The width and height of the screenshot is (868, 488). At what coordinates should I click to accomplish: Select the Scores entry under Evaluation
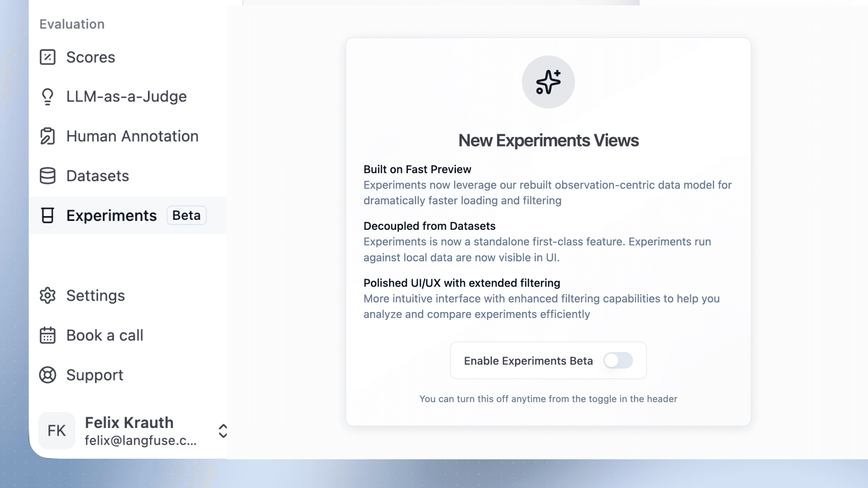[x=91, y=57]
